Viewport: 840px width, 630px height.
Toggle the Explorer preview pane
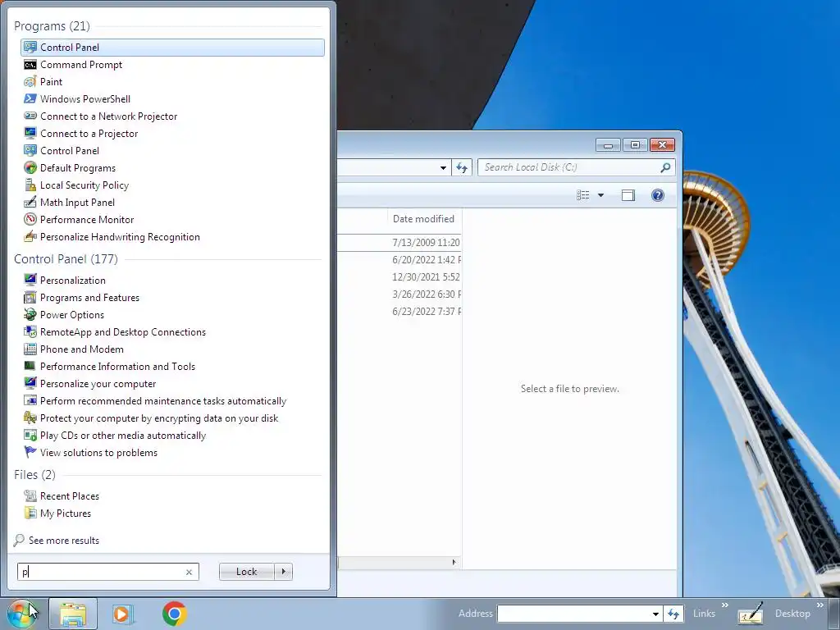coord(628,195)
